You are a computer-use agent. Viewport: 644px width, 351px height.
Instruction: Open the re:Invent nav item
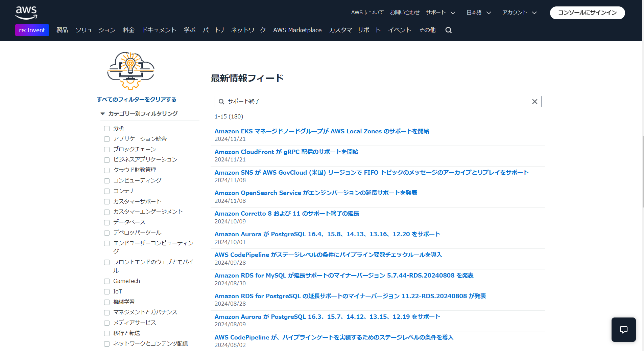click(32, 30)
